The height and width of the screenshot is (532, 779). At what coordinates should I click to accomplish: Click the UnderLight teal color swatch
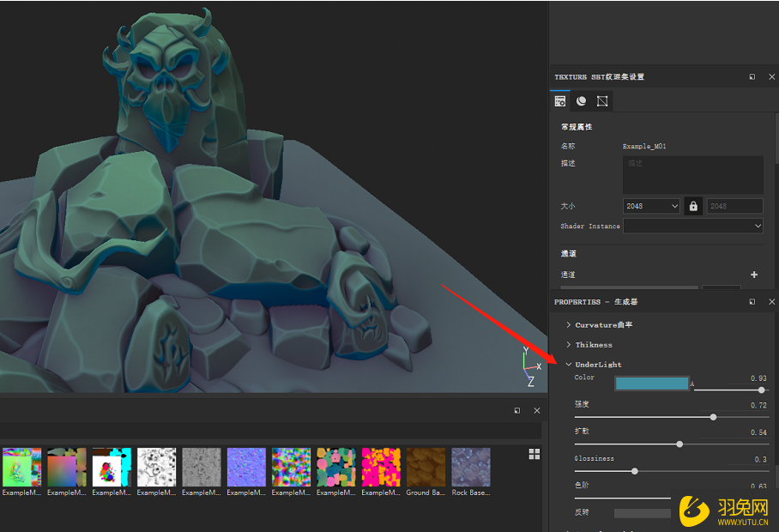point(651,384)
